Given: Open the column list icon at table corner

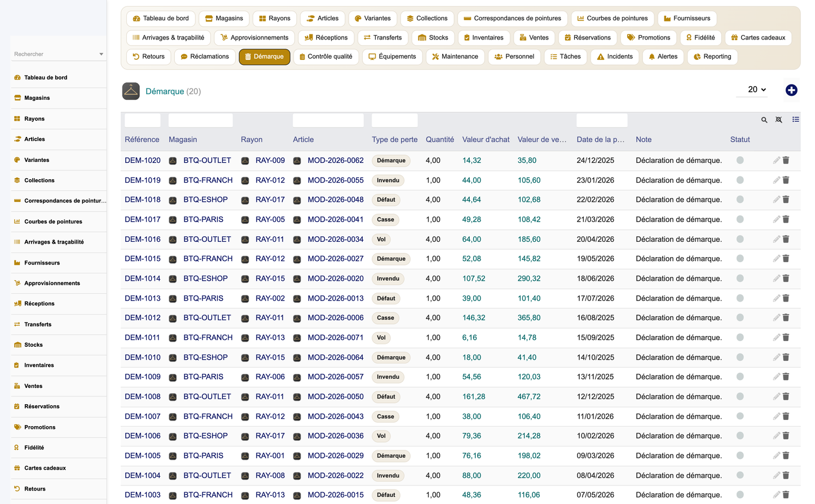Looking at the screenshot, I should click(x=796, y=120).
